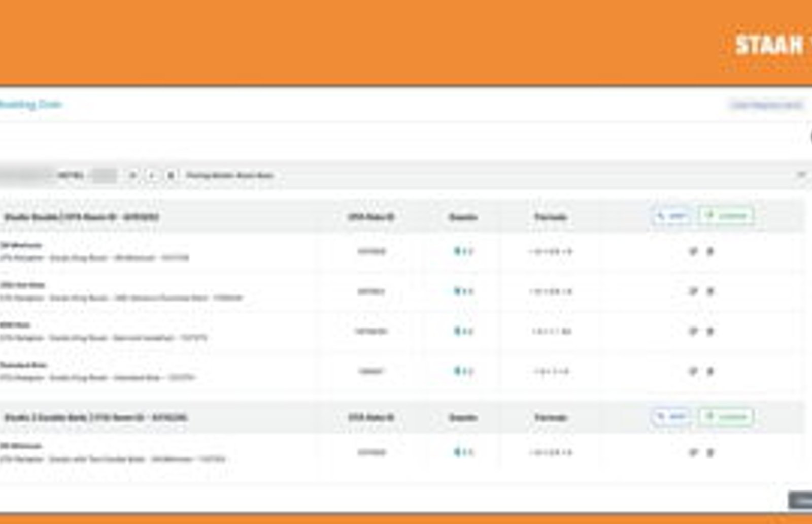
Task: Click the STAAH logo in the orange header
Action: 770,45
